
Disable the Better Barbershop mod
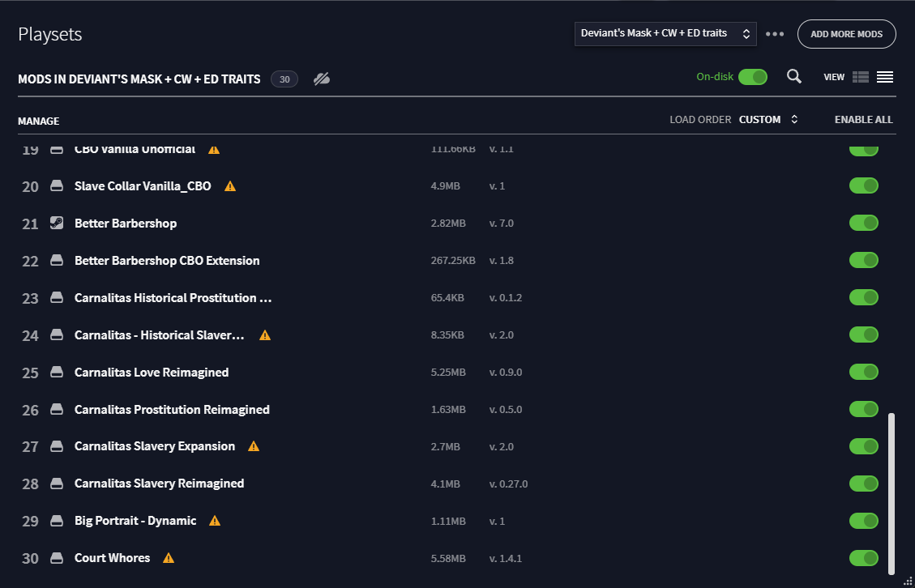point(864,223)
